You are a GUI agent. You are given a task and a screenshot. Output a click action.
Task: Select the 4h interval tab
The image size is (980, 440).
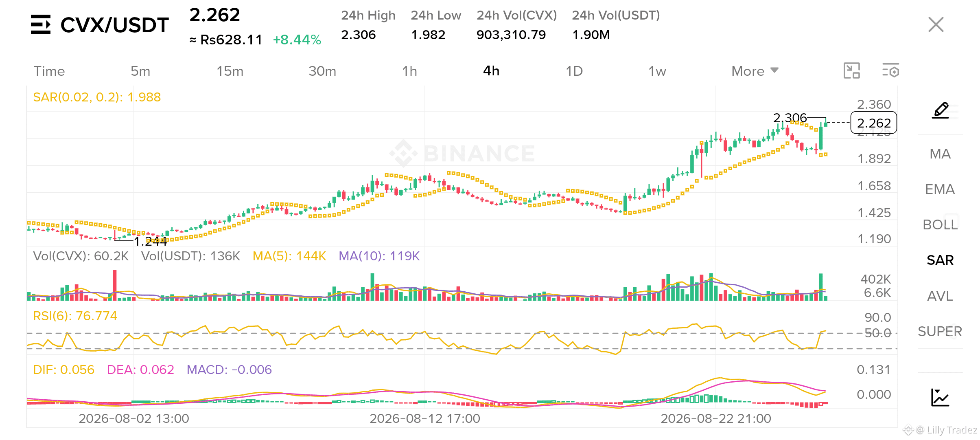(491, 71)
